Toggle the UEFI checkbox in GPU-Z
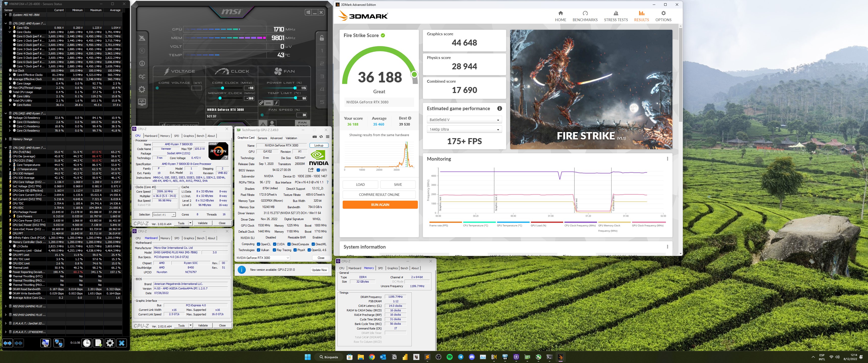This screenshot has width=868, height=363. (318, 170)
